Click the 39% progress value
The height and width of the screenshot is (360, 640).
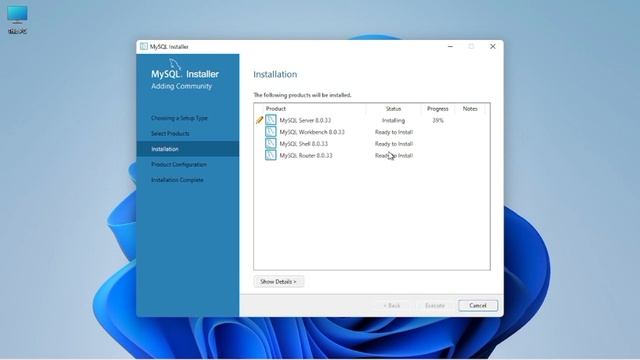(x=438, y=120)
